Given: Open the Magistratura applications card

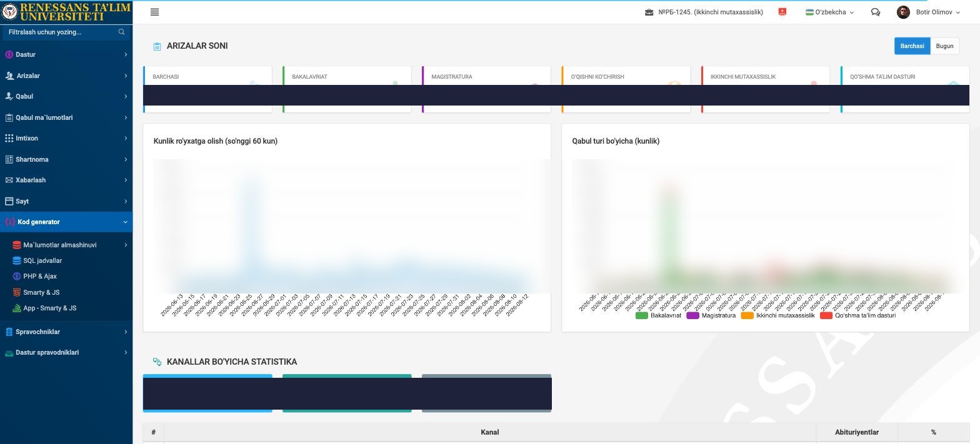Looking at the screenshot, I should [486, 89].
